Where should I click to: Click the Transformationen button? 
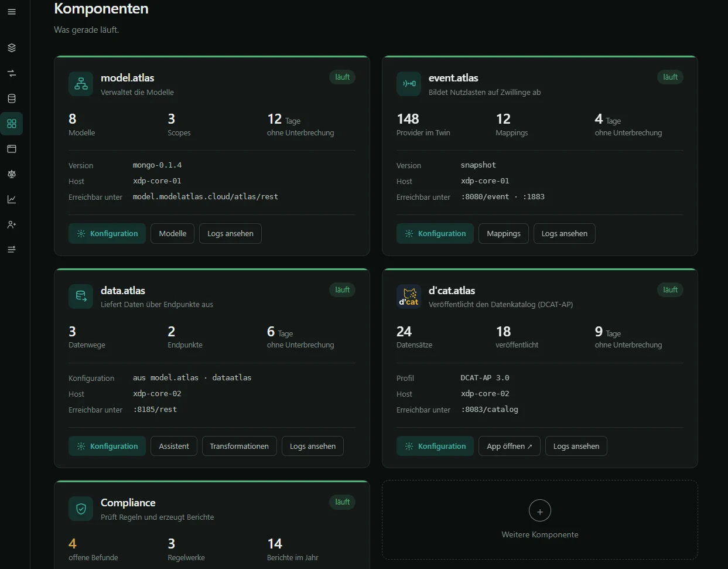(x=240, y=446)
